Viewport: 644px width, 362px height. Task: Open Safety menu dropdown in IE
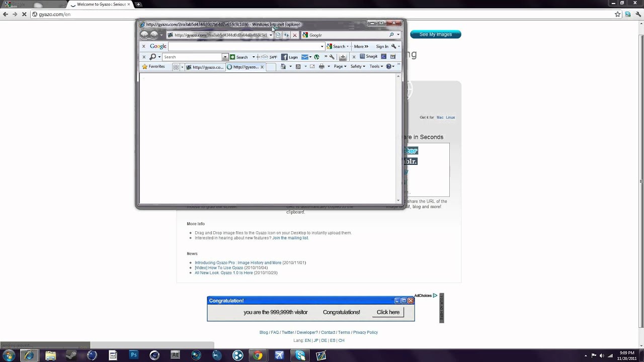(x=358, y=66)
